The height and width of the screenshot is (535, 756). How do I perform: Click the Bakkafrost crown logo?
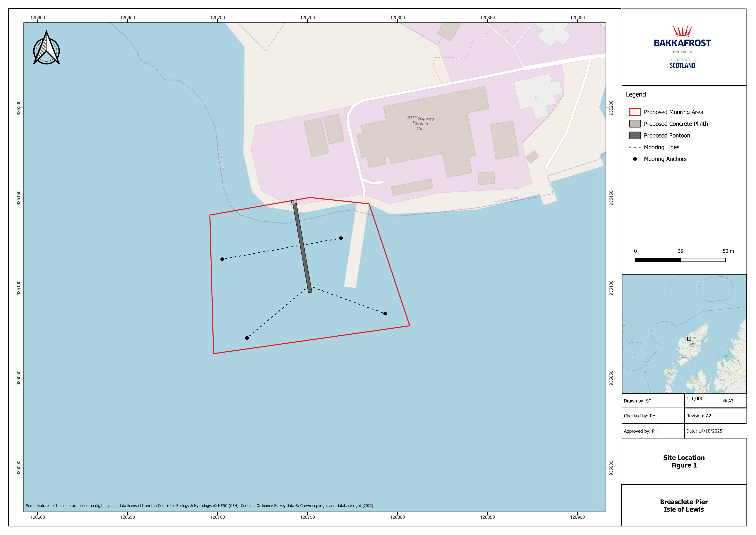tap(682, 31)
